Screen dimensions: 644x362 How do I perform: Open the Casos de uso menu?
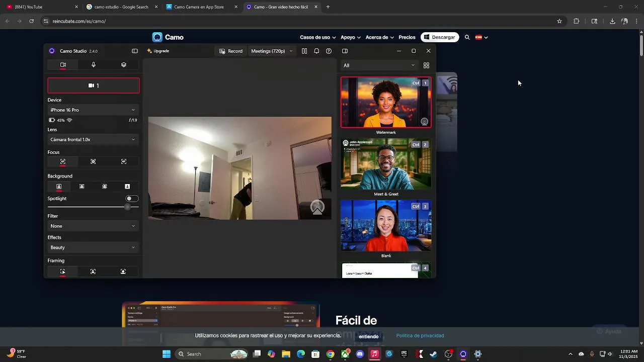317,37
